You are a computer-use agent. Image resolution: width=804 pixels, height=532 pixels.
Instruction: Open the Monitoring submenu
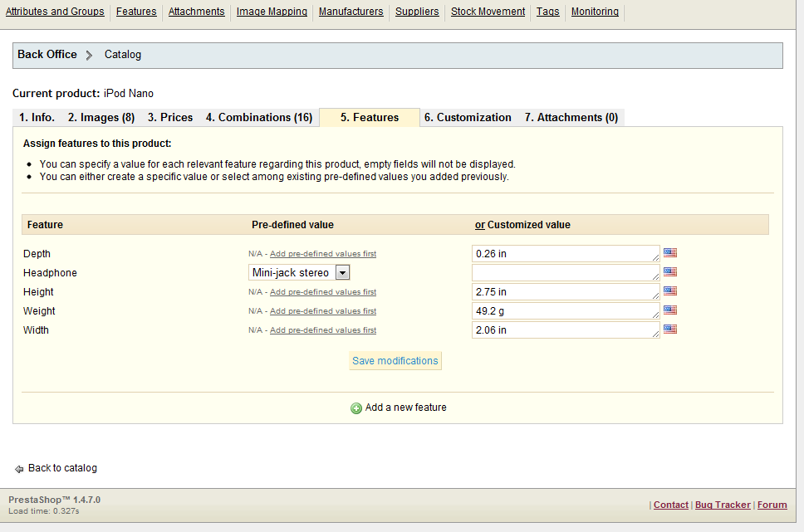tap(595, 12)
